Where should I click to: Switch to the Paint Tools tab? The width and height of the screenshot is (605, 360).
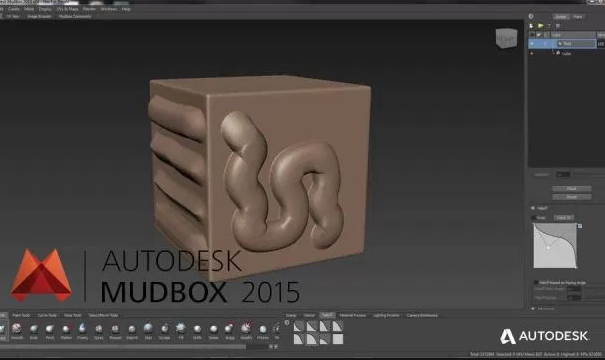coord(21,315)
